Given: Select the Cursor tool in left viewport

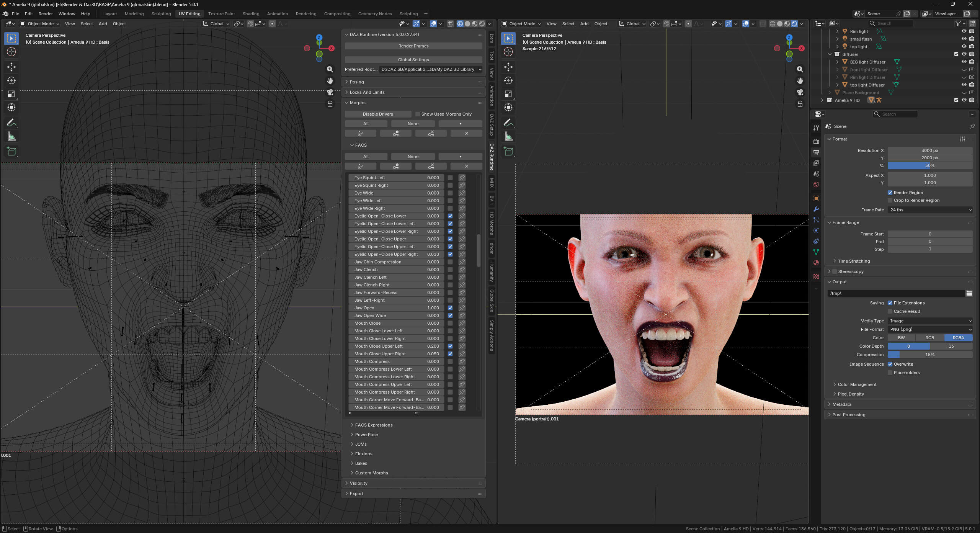Looking at the screenshot, I should click(11, 52).
